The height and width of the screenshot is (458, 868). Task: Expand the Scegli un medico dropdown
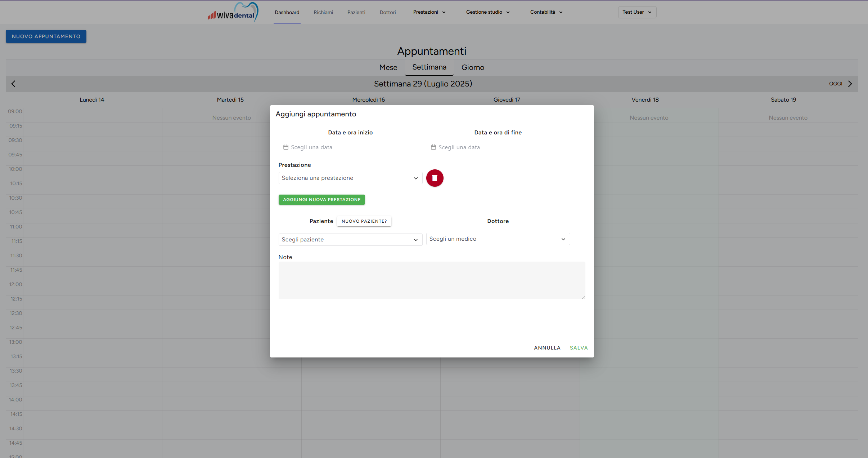pos(498,239)
